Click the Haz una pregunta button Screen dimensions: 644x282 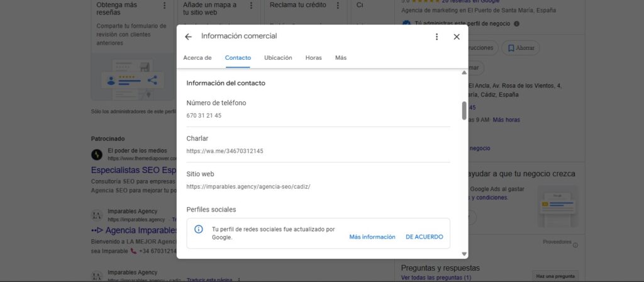[555, 276]
